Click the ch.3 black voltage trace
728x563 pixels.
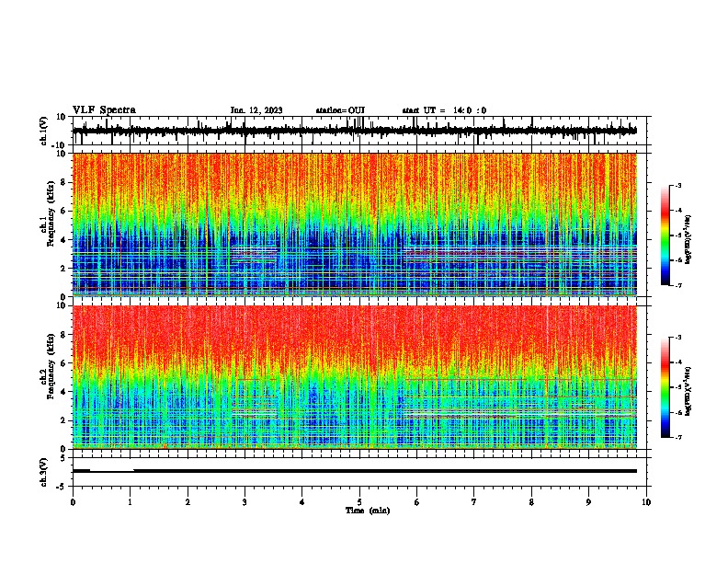point(355,471)
